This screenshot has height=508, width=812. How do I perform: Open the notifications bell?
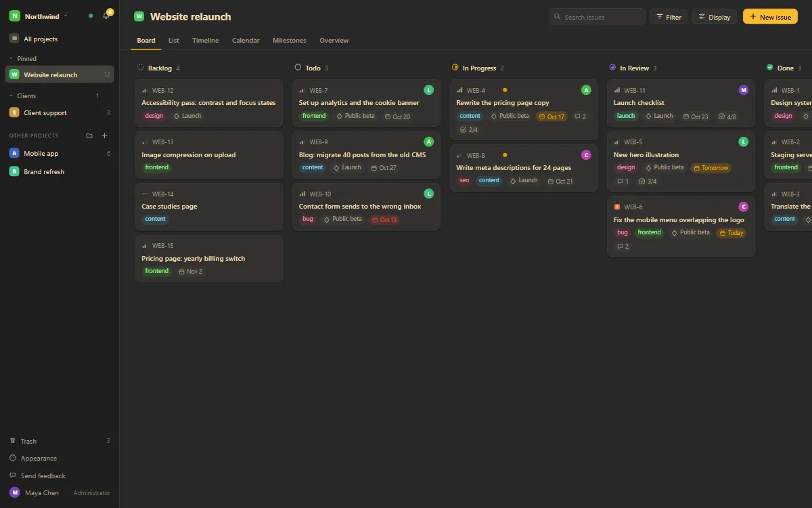click(x=106, y=16)
